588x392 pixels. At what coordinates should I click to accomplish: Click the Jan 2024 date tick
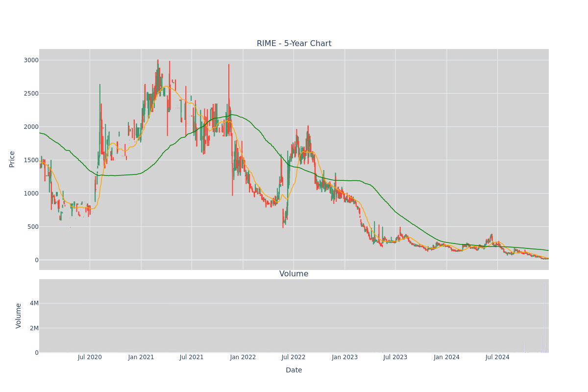point(447,357)
